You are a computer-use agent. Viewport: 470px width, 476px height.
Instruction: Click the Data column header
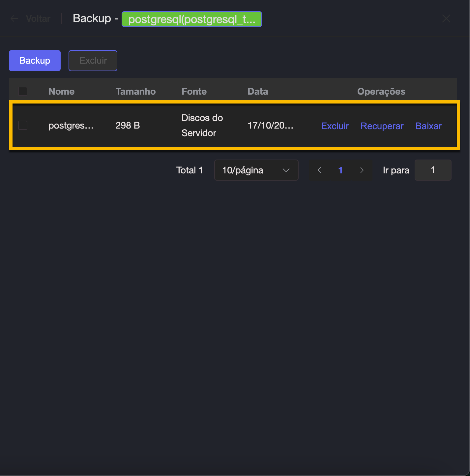coord(258,91)
